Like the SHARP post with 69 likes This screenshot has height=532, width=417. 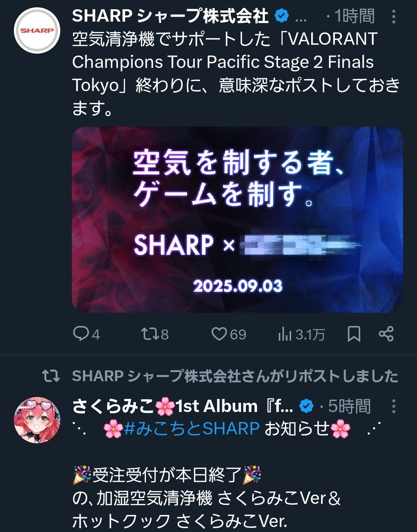click(229, 334)
